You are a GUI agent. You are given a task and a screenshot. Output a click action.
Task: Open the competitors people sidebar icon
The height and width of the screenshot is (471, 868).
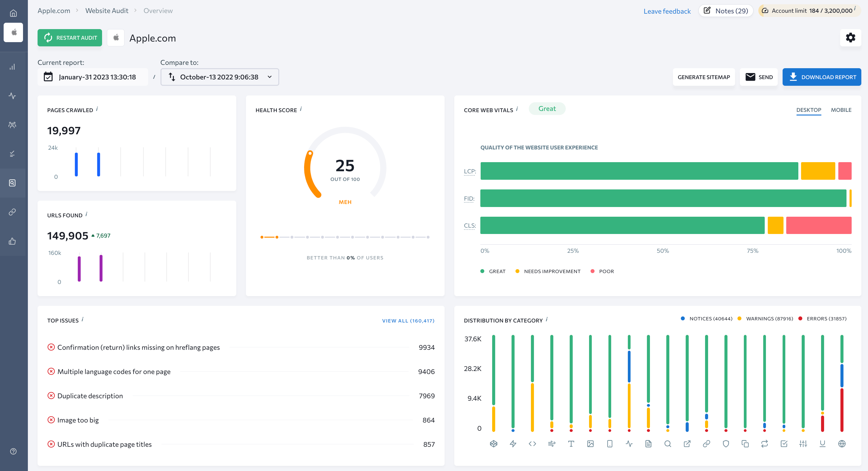(12, 125)
